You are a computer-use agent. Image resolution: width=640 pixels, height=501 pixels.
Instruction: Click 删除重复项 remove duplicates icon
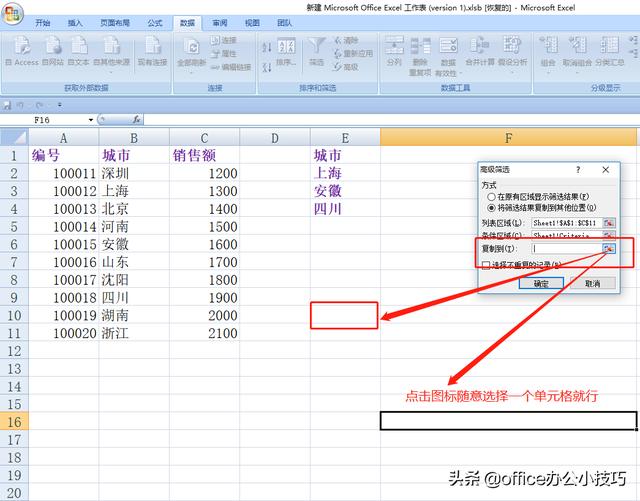pyautogui.click(x=420, y=56)
